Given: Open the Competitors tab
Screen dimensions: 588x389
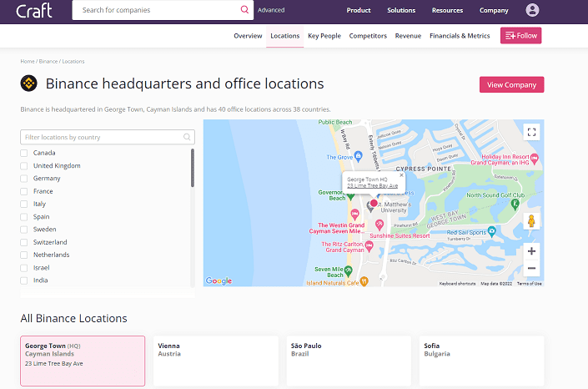Looking at the screenshot, I should coord(368,36).
